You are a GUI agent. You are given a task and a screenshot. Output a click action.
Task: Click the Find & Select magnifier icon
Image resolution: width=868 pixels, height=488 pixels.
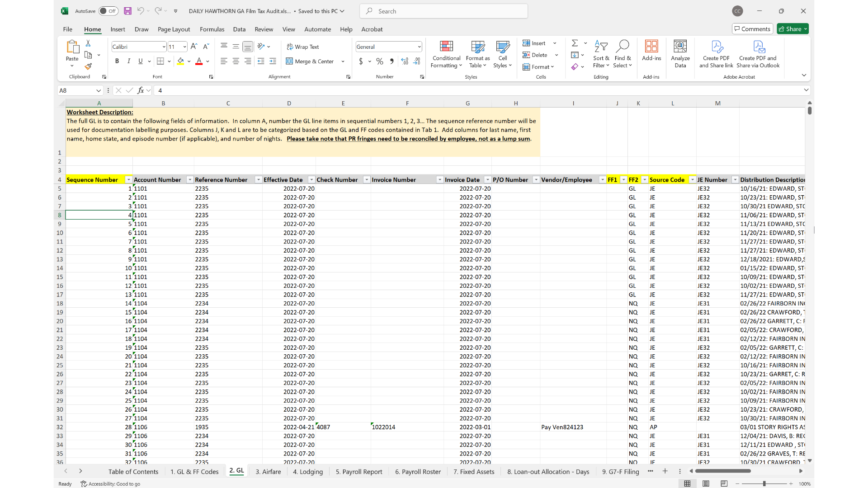(x=623, y=46)
